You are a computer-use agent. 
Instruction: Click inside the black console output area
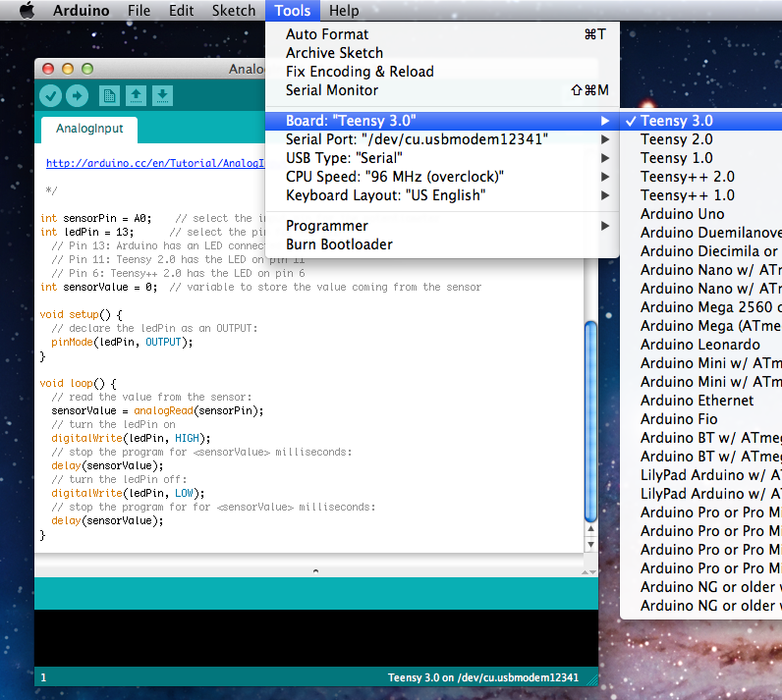(316, 638)
